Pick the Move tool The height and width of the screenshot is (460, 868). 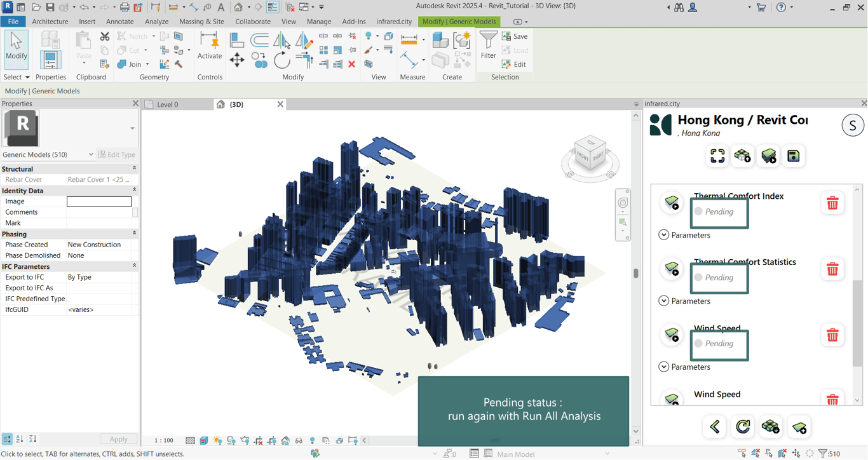point(237,60)
